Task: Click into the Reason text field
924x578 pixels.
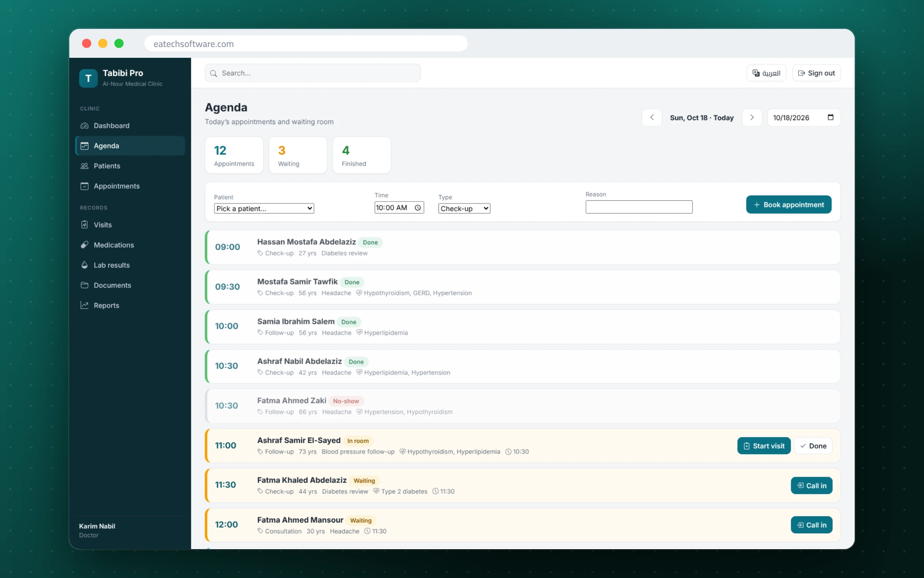Action: click(639, 207)
